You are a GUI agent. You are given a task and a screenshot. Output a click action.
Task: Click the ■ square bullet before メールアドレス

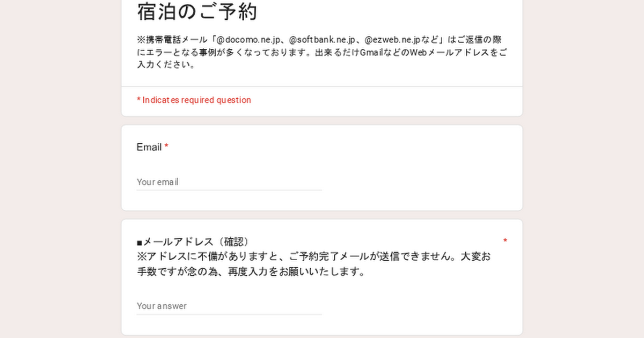click(x=140, y=243)
